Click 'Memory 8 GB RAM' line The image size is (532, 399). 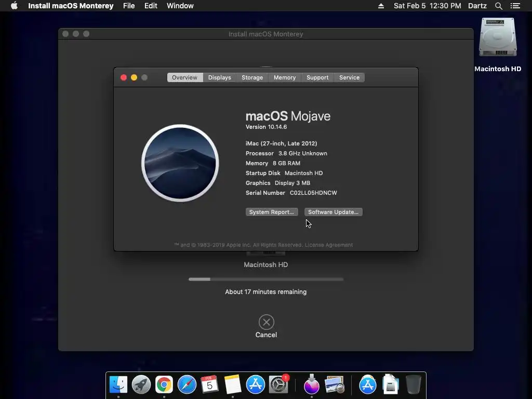pos(273,163)
